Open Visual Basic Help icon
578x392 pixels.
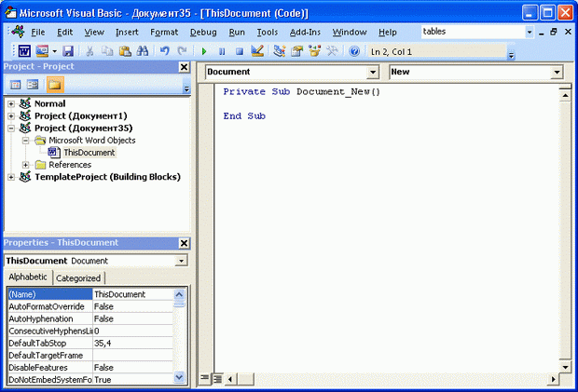point(354,51)
